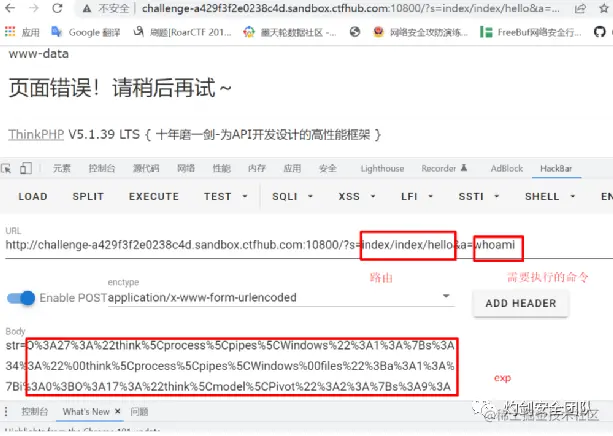The width and height of the screenshot is (613, 436).
Task: Switch to the 元素 DevTools tab
Action: [x=62, y=169]
